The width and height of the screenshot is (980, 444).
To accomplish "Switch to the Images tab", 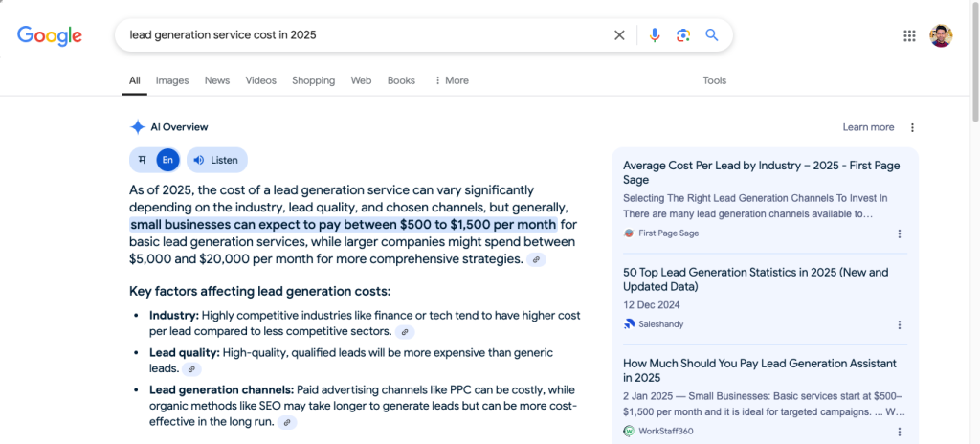I will click(172, 80).
